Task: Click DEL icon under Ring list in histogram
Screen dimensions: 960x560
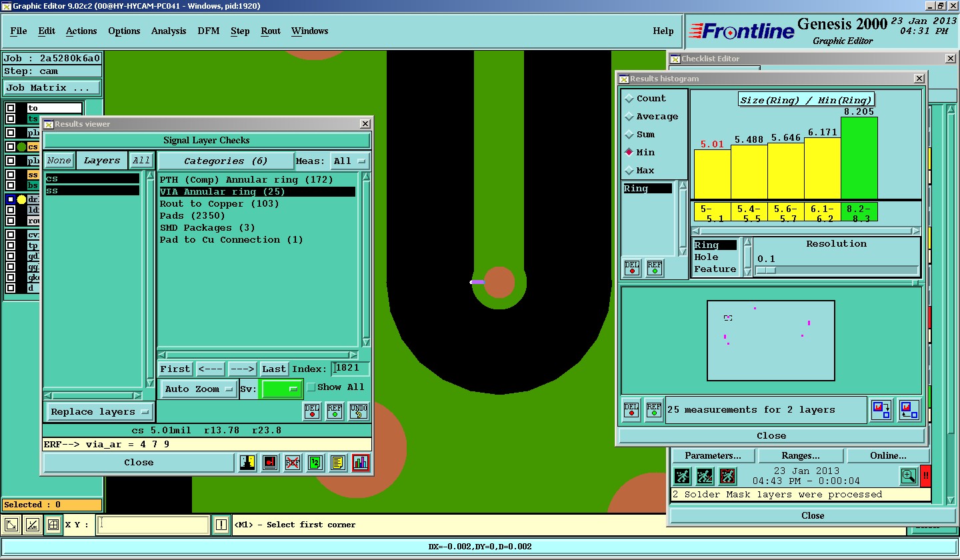Action: coord(632,268)
